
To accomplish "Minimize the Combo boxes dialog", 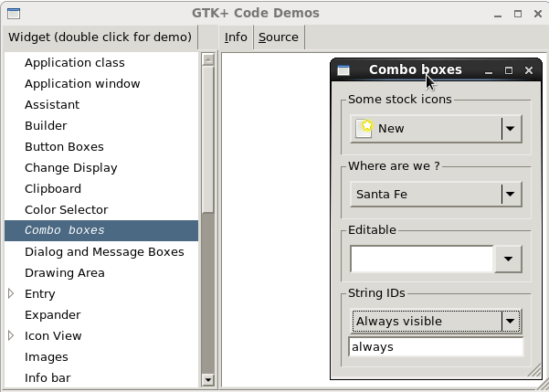I will 489,70.
